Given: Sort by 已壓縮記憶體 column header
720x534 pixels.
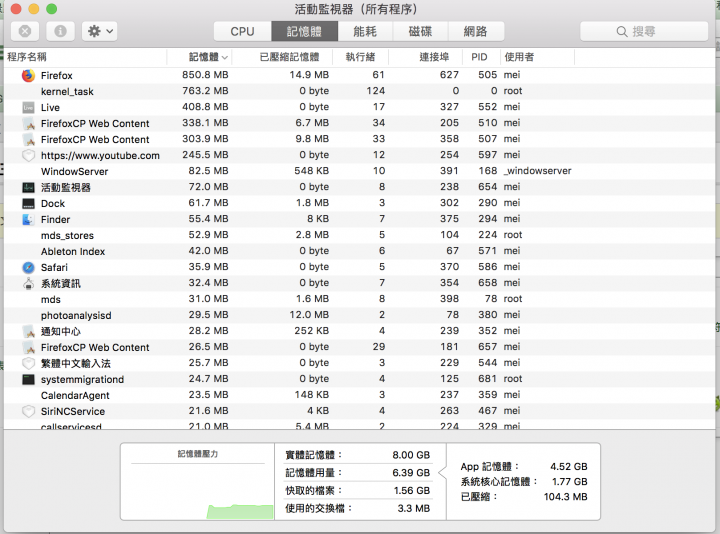Looking at the screenshot, I should point(282,57).
